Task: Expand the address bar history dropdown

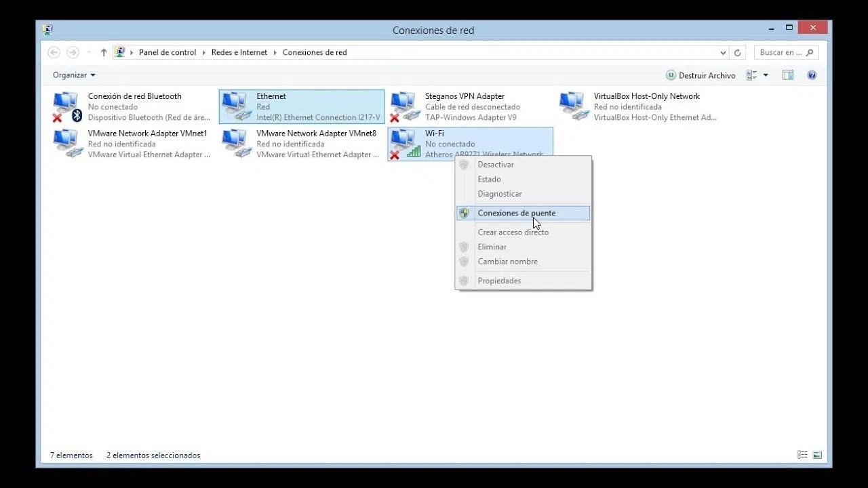Action: point(723,52)
